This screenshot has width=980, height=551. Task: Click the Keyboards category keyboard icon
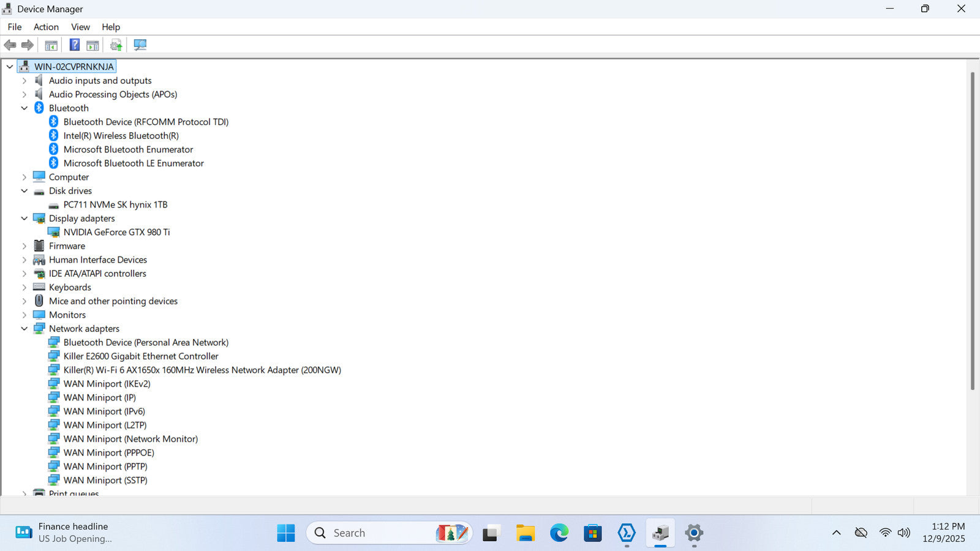tap(39, 287)
